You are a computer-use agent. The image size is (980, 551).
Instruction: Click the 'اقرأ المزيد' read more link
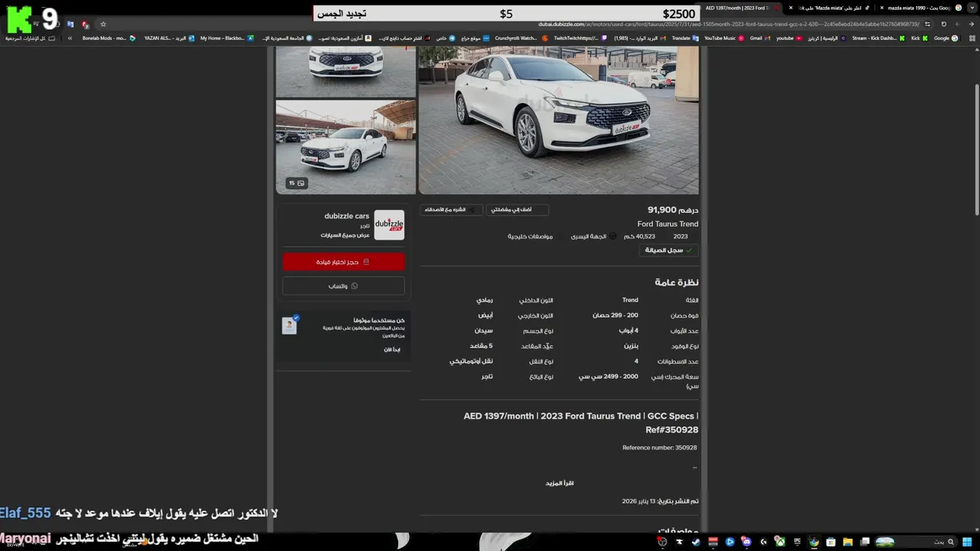(560, 483)
